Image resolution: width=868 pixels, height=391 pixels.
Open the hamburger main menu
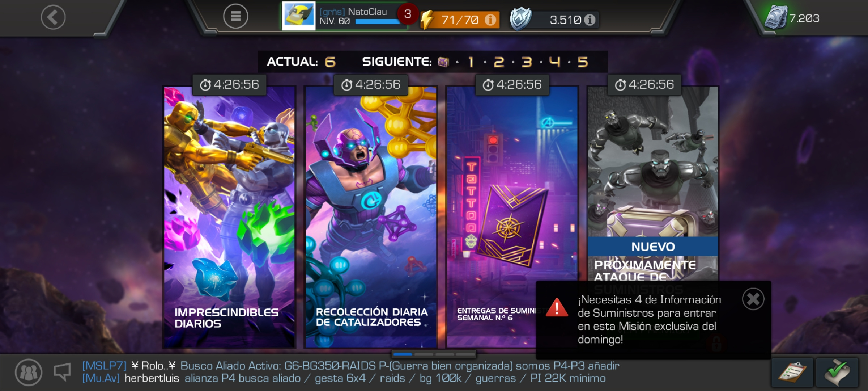(x=235, y=16)
